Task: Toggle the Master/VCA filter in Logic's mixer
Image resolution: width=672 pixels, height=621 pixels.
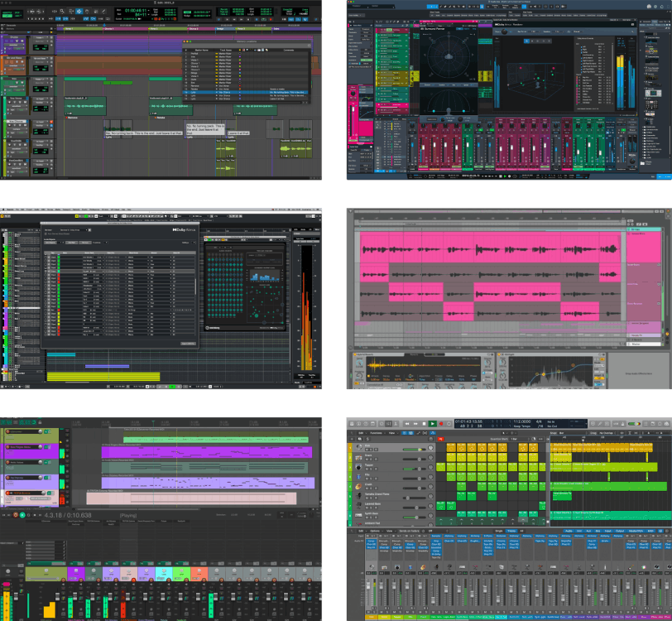Action: [x=636, y=531]
